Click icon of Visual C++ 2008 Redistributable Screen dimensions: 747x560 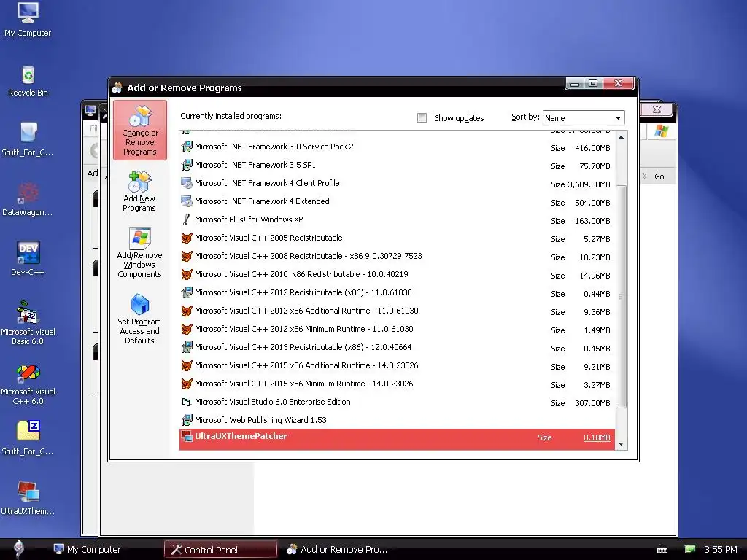click(x=187, y=256)
